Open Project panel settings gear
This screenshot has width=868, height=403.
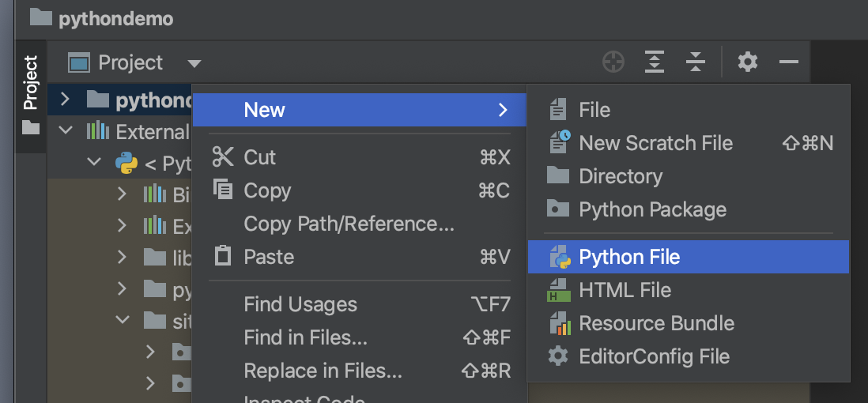748,62
